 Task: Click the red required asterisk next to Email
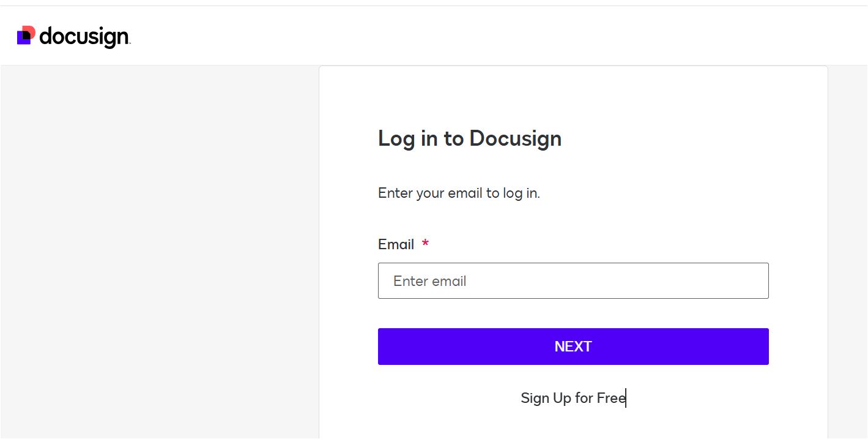point(425,244)
